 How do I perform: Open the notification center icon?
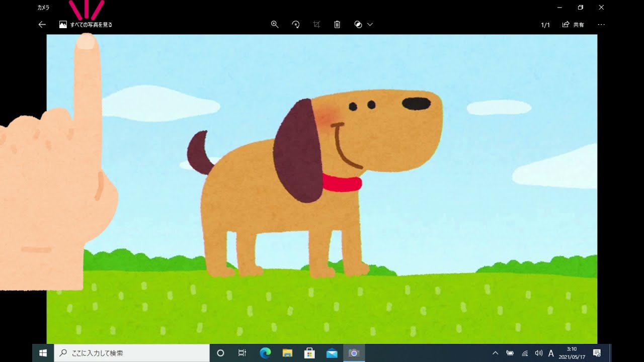pyautogui.click(x=597, y=353)
